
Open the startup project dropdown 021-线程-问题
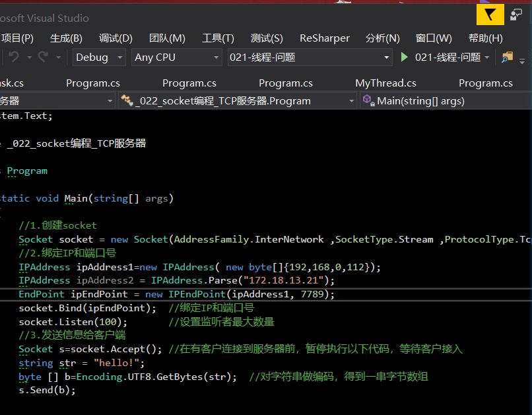(310, 57)
